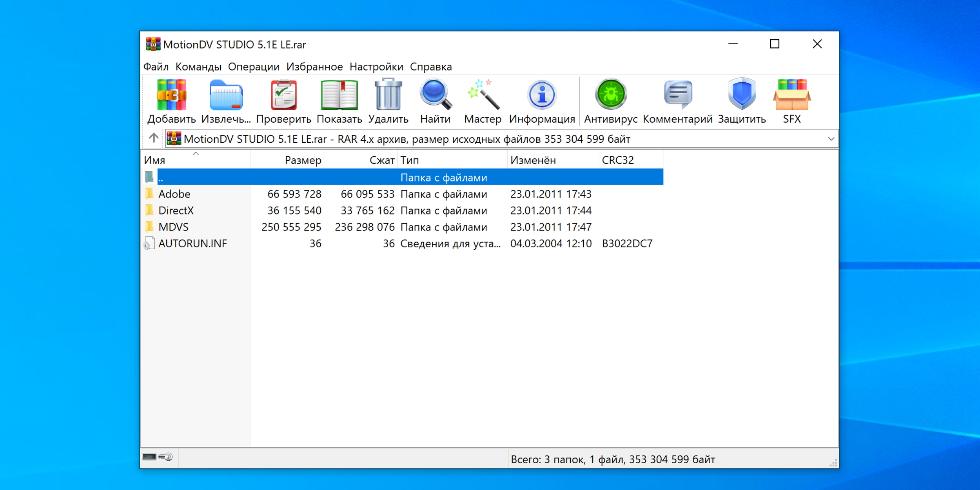Open the archive path dropdown arrow
This screenshot has width=980, height=490.
831,138
